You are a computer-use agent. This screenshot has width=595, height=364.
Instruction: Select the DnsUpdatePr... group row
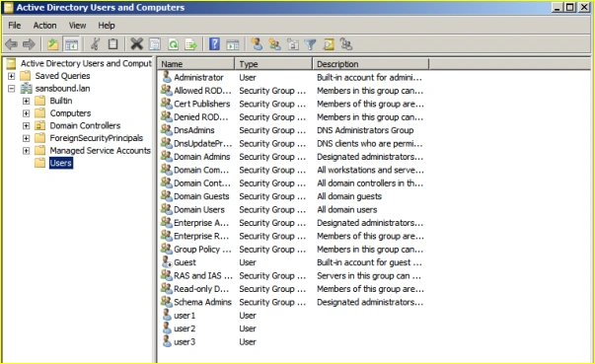(292, 143)
